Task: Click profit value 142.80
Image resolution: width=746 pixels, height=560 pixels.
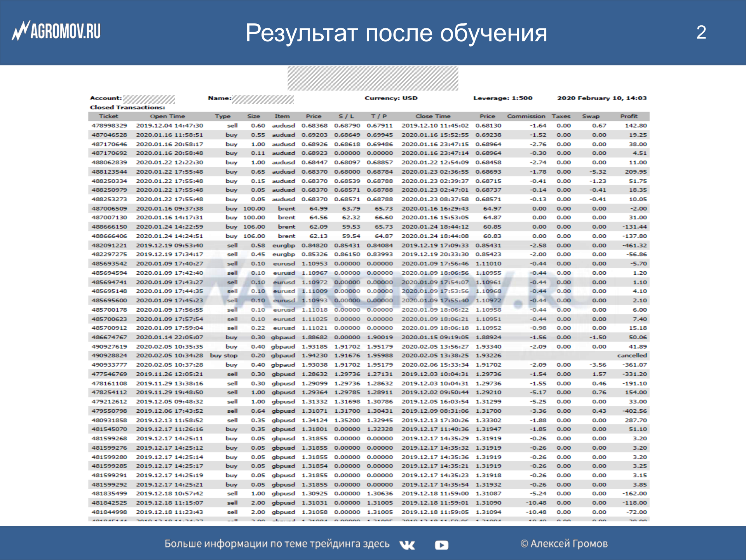Action: click(x=636, y=126)
